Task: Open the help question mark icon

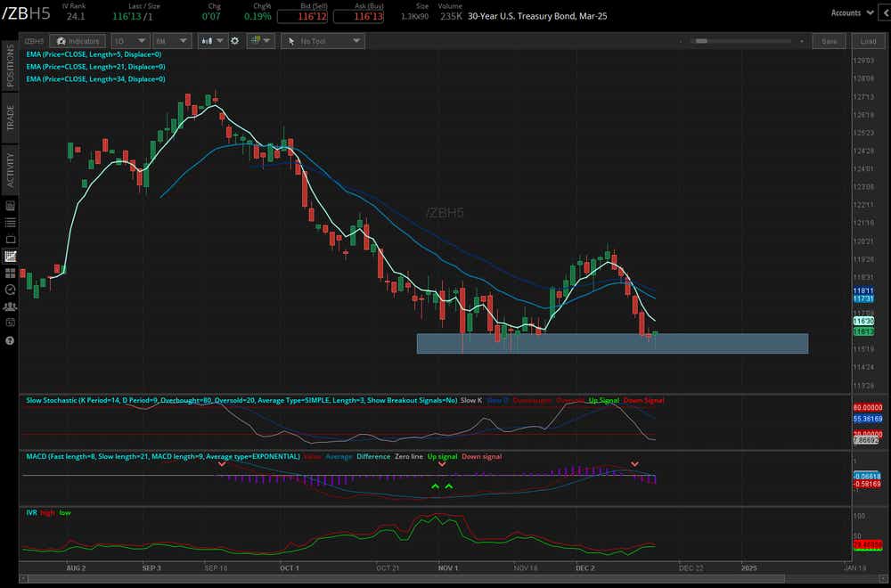Action: click(10, 341)
